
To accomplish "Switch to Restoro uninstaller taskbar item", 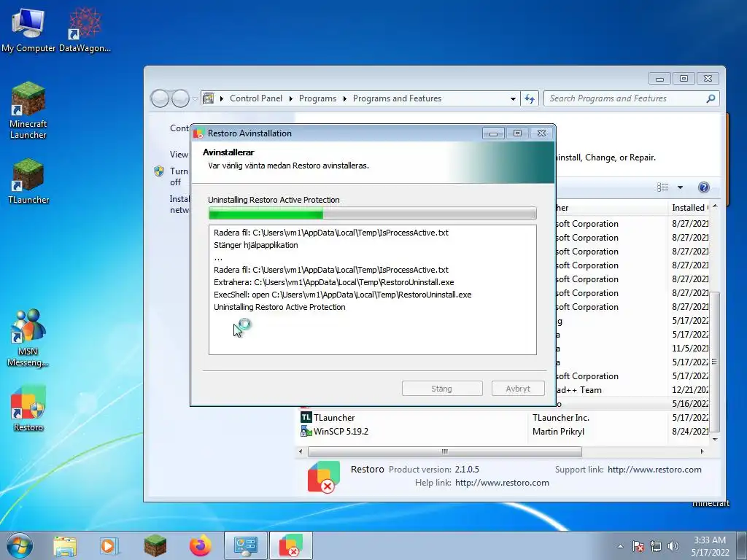I will point(291,546).
